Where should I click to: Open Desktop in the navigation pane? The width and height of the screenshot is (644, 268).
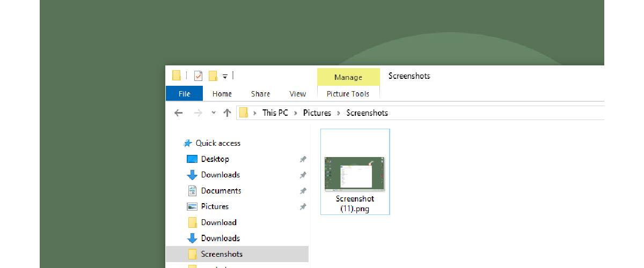215,159
